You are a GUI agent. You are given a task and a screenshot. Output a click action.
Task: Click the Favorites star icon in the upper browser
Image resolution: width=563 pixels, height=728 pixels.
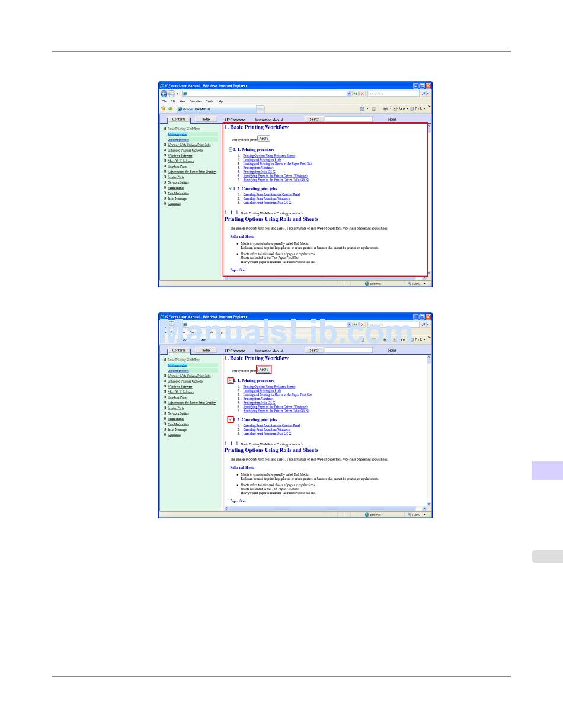click(x=164, y=108)
